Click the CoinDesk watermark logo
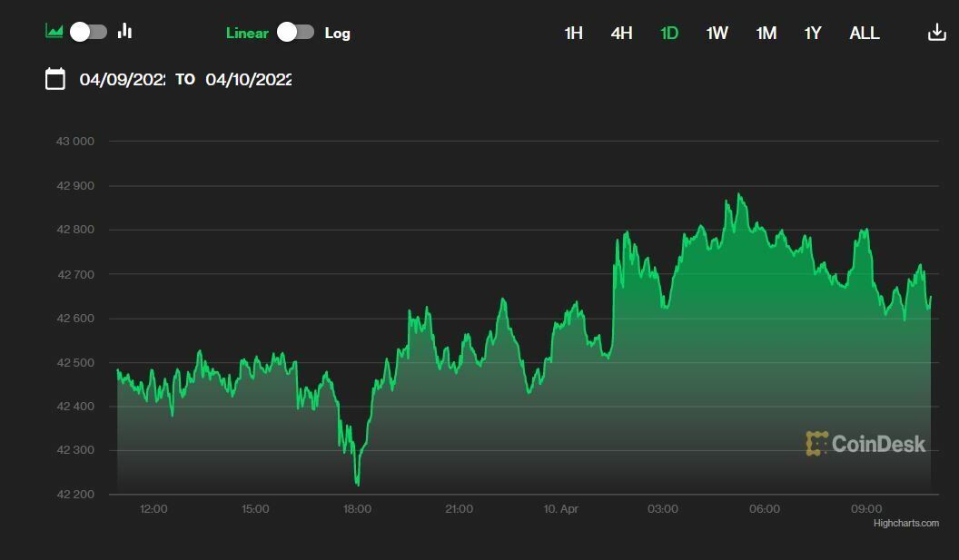959x560 pixels. pyautogui.click(x=865, y=443)
